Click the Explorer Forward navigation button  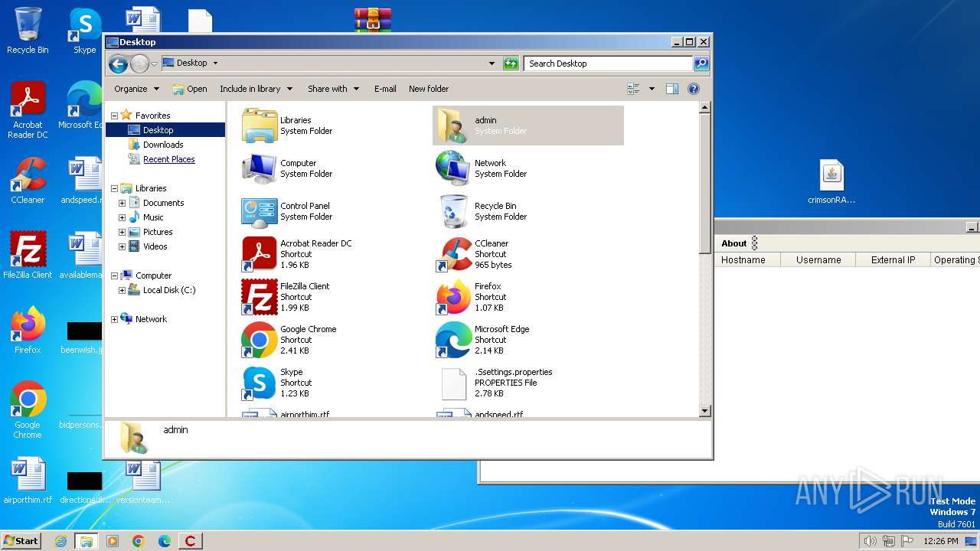pyautogui.click(x=139, y=64)
